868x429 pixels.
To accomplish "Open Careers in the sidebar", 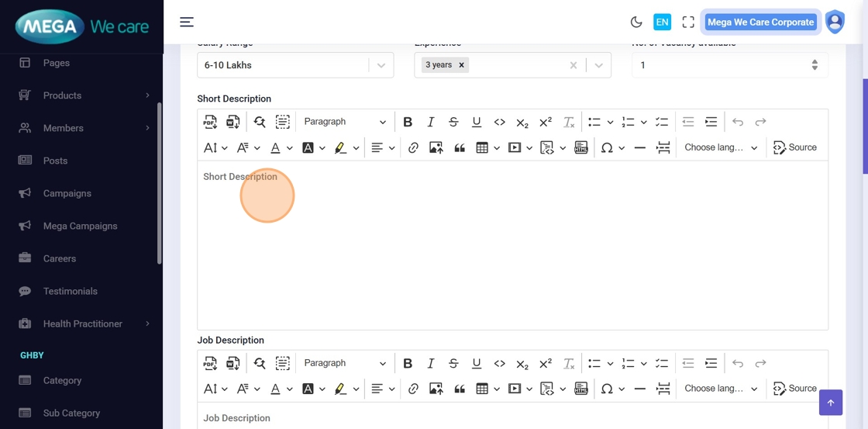I will pos(60,258).
